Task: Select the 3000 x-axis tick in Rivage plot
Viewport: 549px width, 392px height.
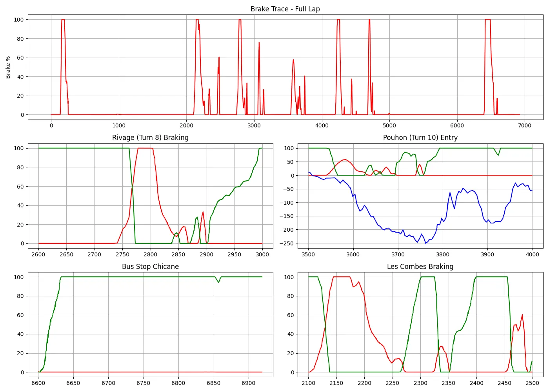Action: [262, 254]
